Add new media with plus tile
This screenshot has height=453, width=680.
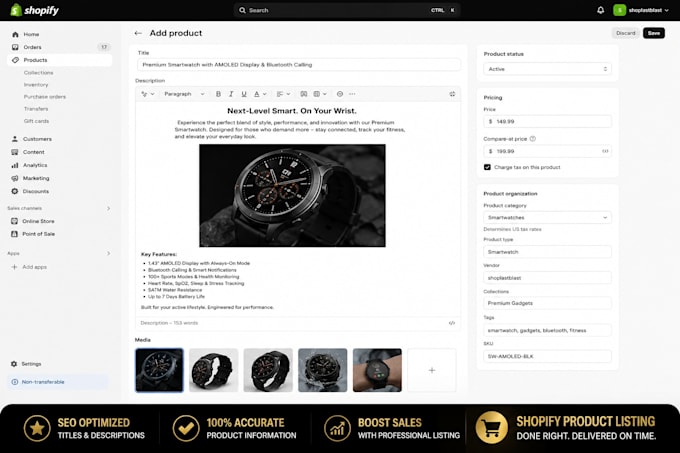pyautogui.click(x=432, y=370)
